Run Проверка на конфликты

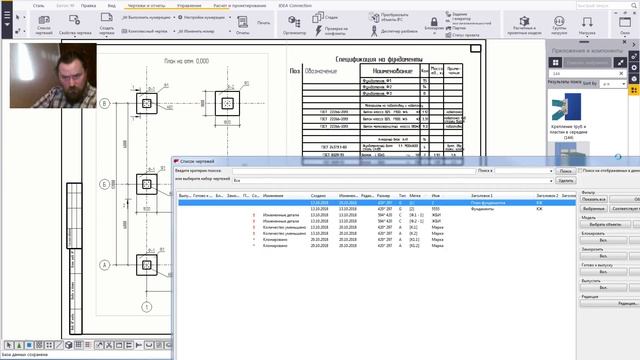pyautogui.click(x=331, y=31)
